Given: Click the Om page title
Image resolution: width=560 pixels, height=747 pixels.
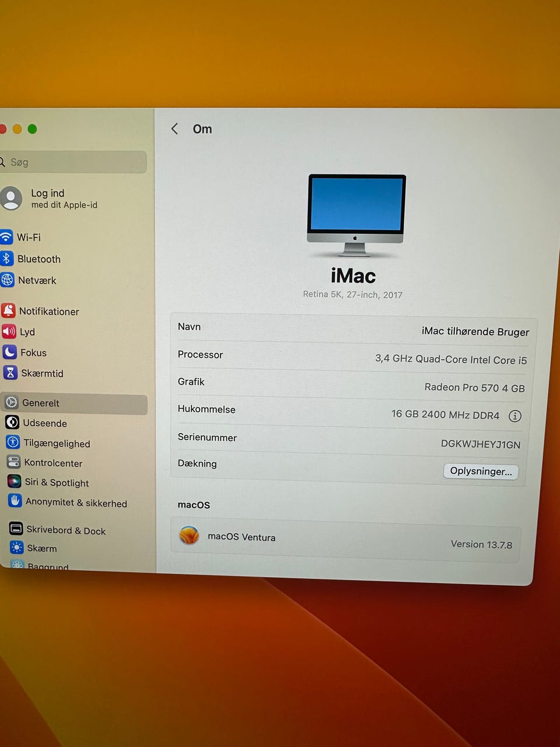Looking at the screenshot, I should (202, 129).
